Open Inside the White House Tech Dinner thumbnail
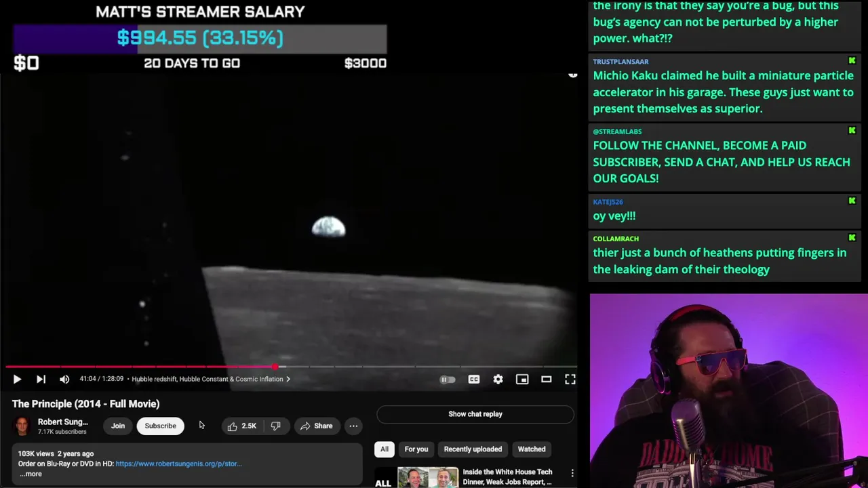The width and height of the screenshot is (868, 488). click(x=416, y=477)
